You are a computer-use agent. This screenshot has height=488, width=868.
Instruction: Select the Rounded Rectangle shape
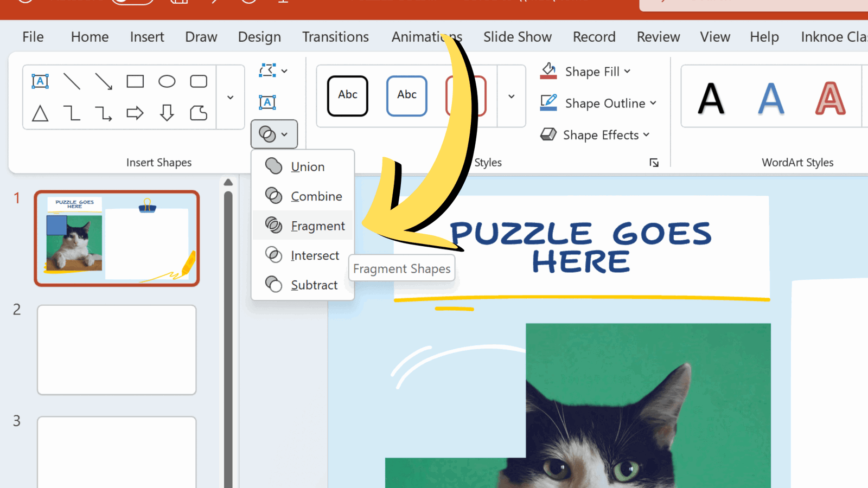pyautogui.click(x=199, y=81)
